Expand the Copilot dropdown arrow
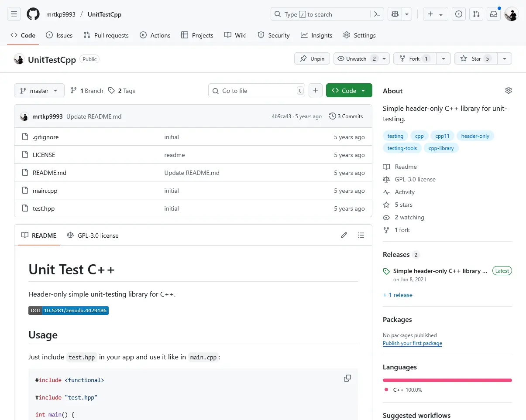 point(407,14)
